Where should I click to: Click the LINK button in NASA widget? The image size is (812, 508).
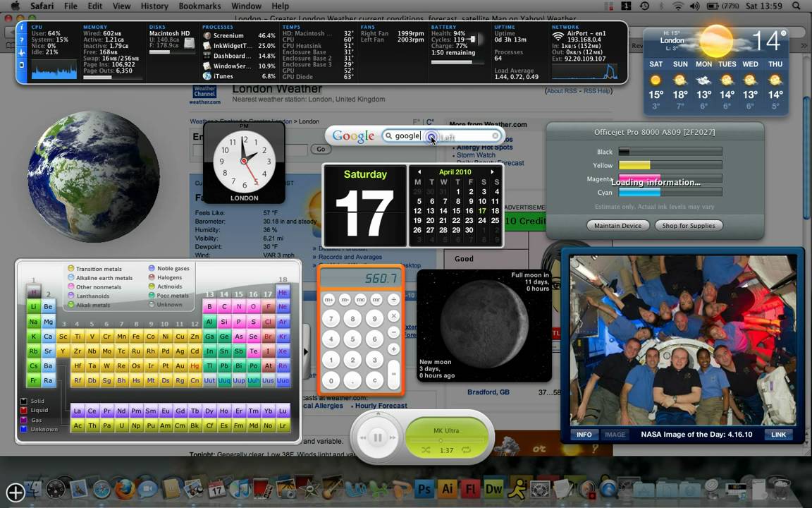pyautogui.click(x=778, y=435)
